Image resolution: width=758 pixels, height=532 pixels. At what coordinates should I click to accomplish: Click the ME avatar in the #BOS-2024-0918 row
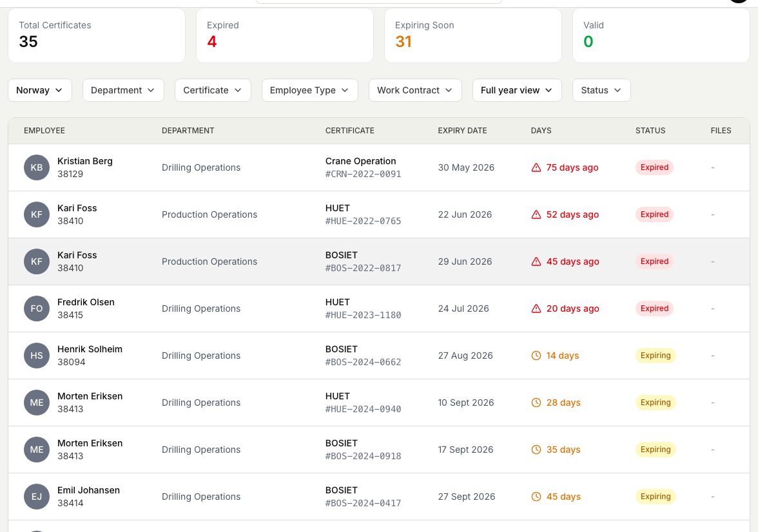tap(37, 450)
